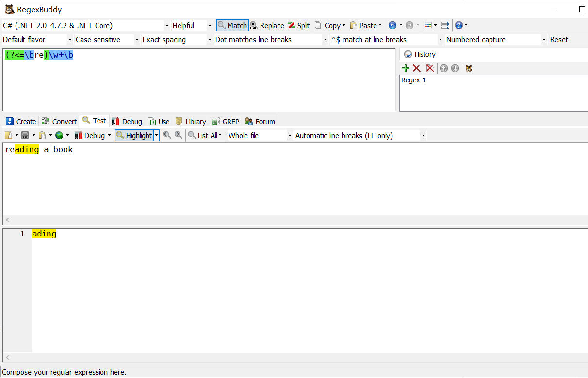
Task: Switch to the Forum tab
Action: click(x=260, y=121)
